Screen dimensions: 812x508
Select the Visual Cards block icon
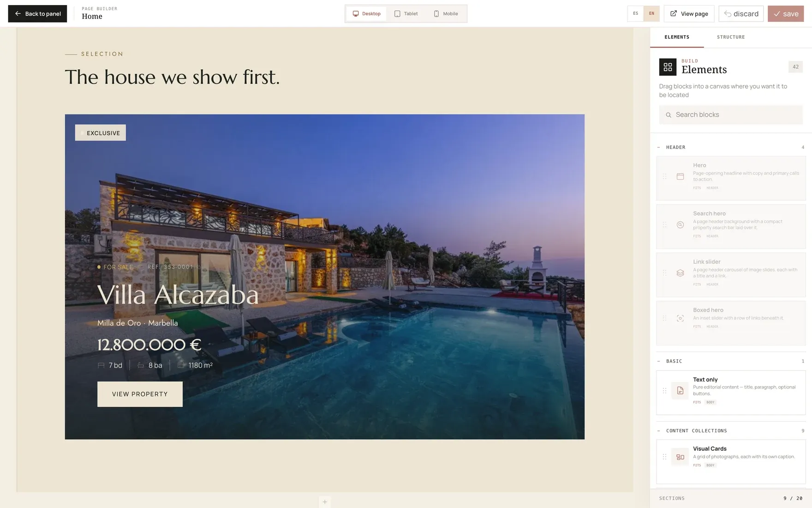coord(680,457)
